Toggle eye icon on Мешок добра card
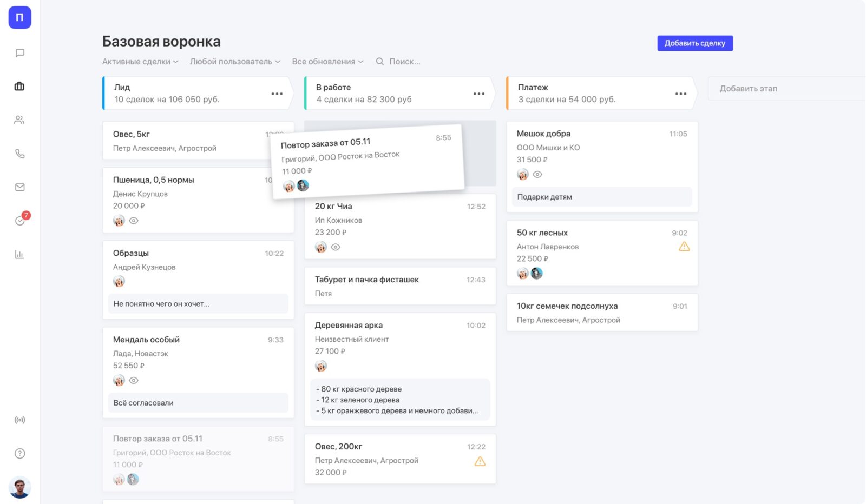This screenshot has height=504, width=866. click(x=537, y=175)
